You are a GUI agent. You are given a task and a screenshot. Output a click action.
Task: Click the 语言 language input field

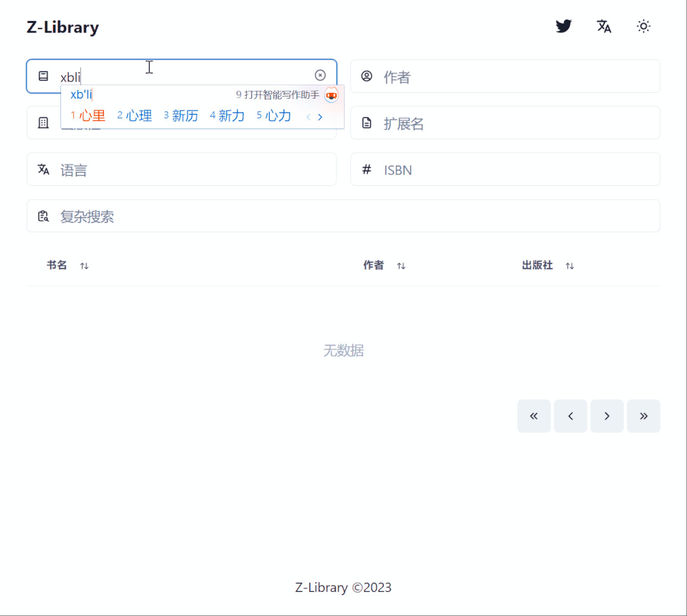[x=181, y=169]
